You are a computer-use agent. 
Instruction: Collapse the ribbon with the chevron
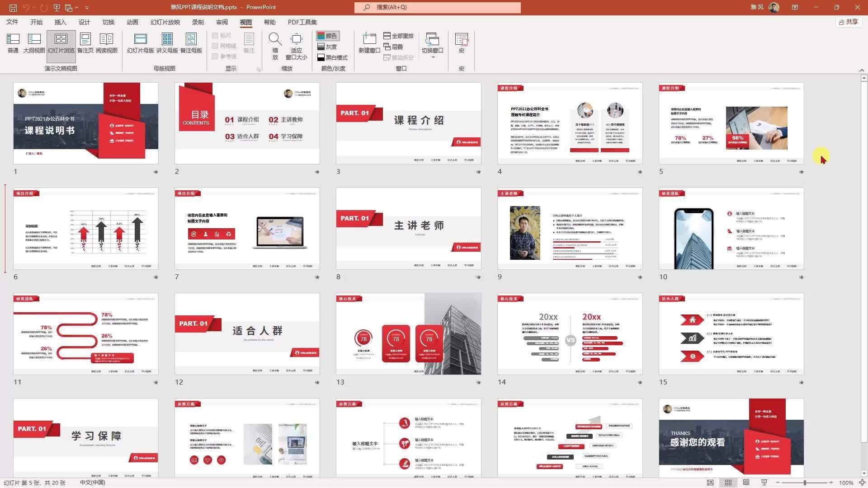pos(862,70)
